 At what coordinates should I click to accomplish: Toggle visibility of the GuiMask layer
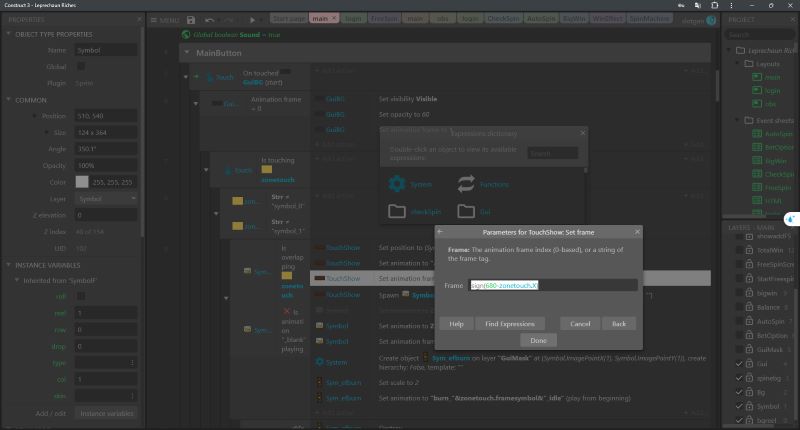(739, 349)
